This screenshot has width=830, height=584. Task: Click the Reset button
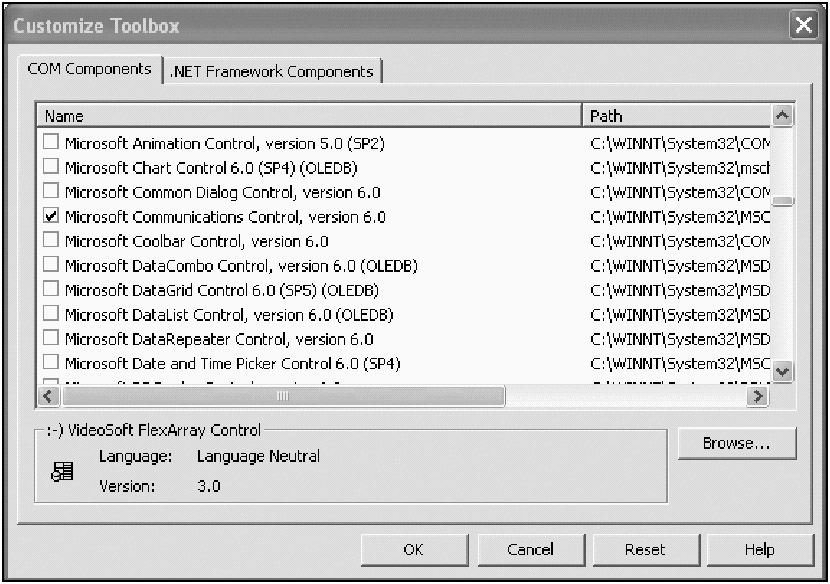click(645, 549)
